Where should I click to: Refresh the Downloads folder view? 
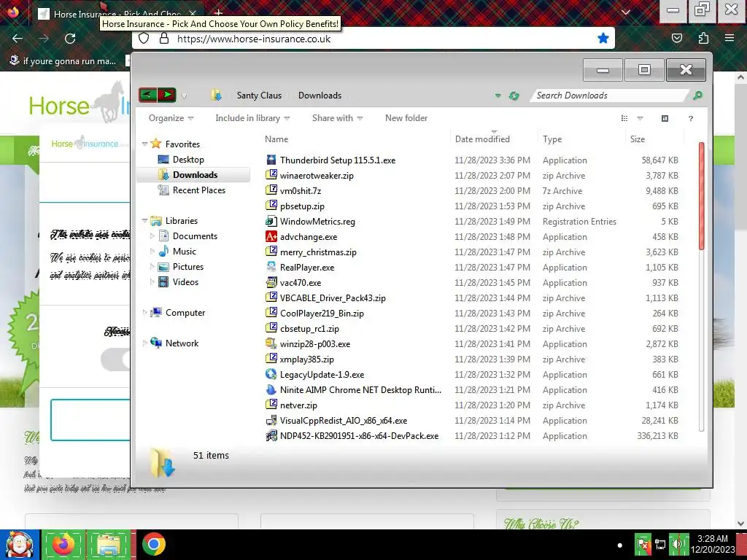pos(514,96)
